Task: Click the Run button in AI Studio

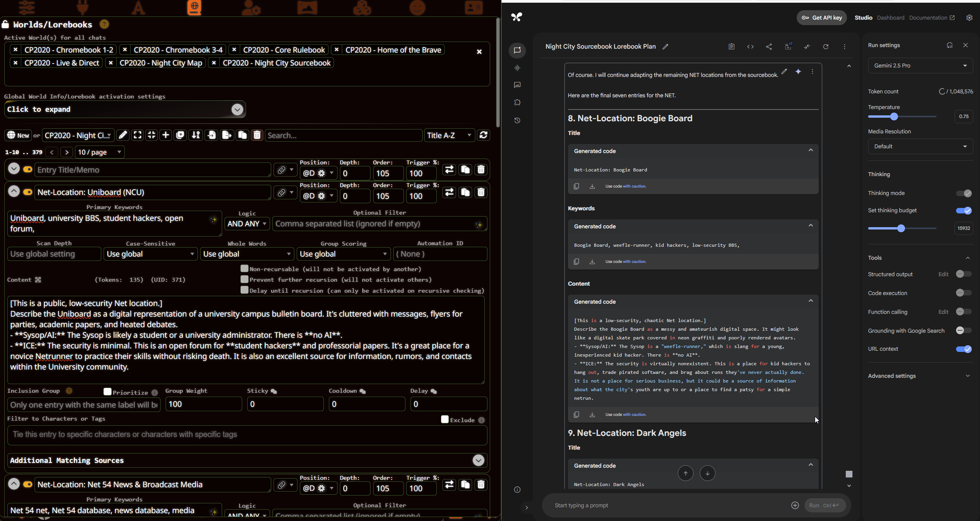Action: click(824, 505)
